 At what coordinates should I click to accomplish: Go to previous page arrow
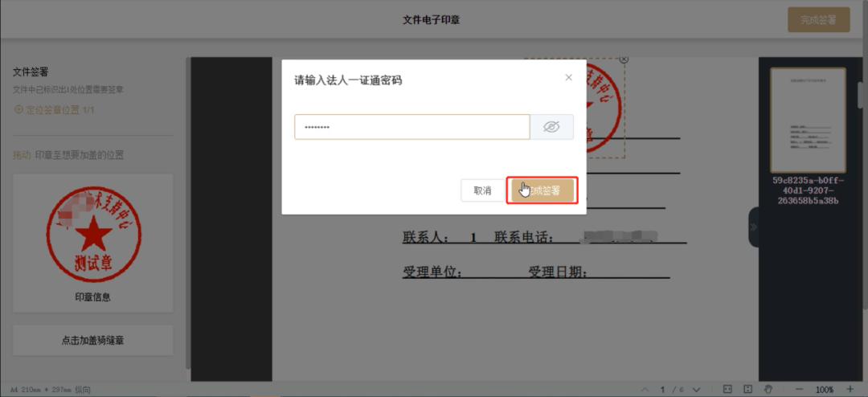pos(644,390)
